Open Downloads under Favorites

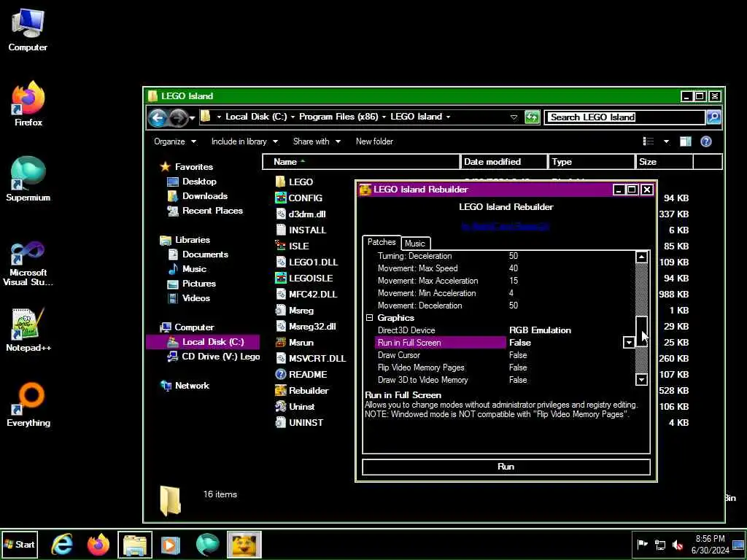[x=197, y=195]
